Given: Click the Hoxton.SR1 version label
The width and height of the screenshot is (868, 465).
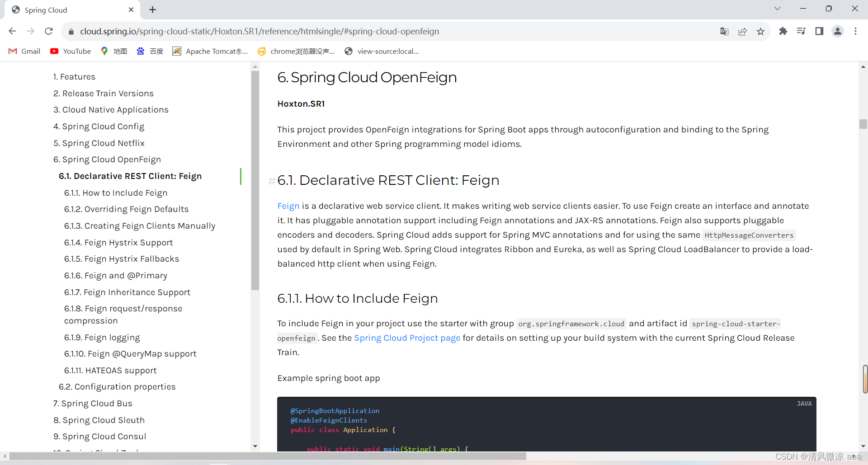Looking at the screenshot, I should click(301, 104).
